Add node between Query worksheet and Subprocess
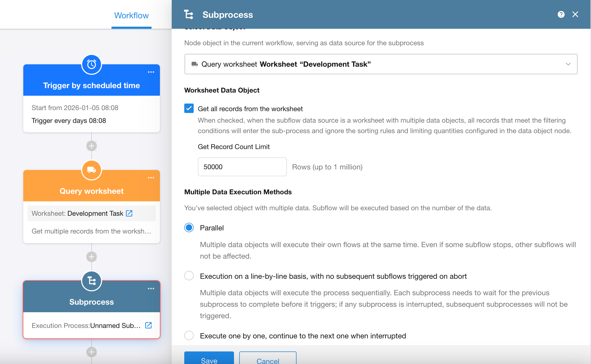 click(x=91, y=257)
